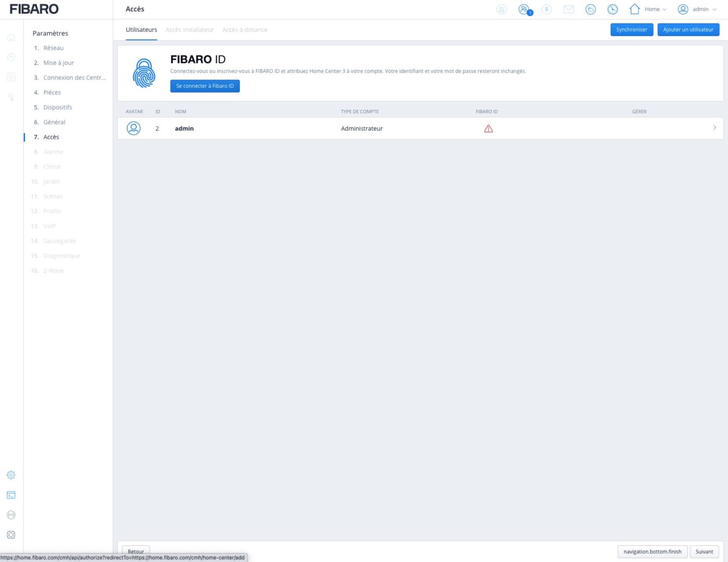The width and height of the screenshot is (728, 562).
Task: Open support lifebuoy icon in left rail
Action: (11, 534)
